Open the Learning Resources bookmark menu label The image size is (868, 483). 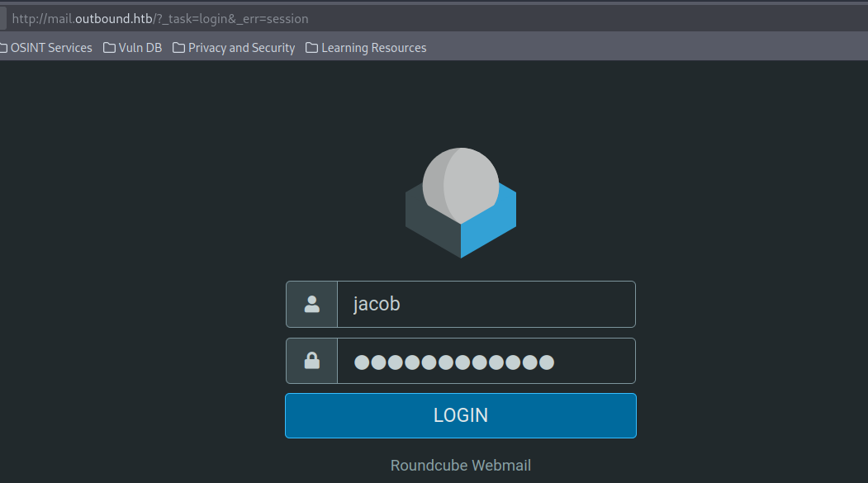tap(373, 48)
